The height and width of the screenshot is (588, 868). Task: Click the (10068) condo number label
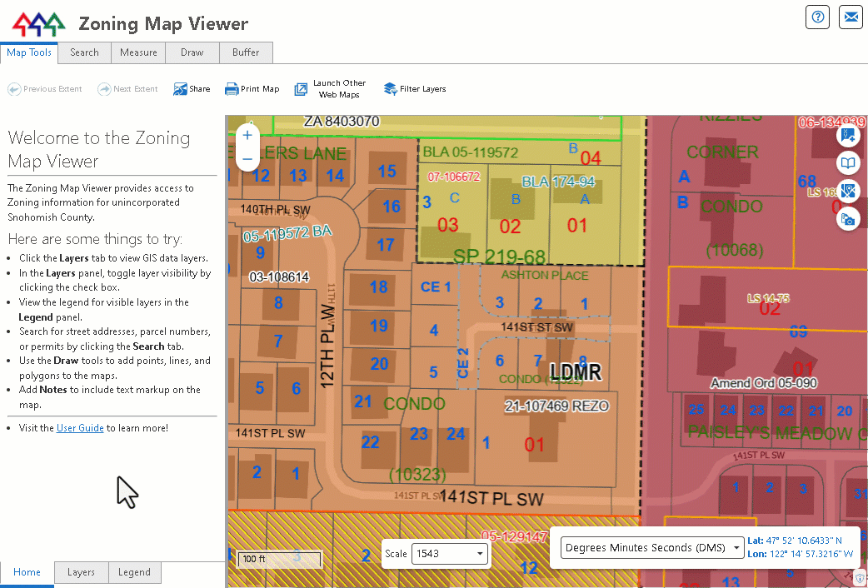tap(735, 250)
